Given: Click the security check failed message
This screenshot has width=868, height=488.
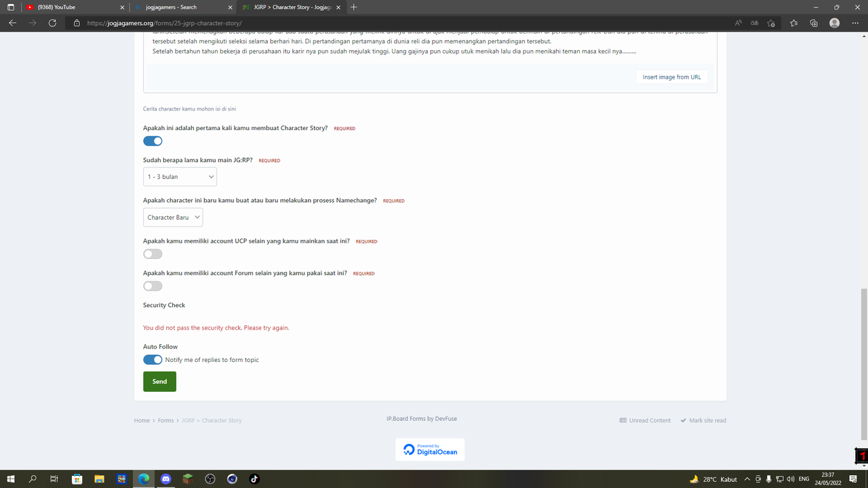Looking at the screenshot, I should [x=216, y=328].
